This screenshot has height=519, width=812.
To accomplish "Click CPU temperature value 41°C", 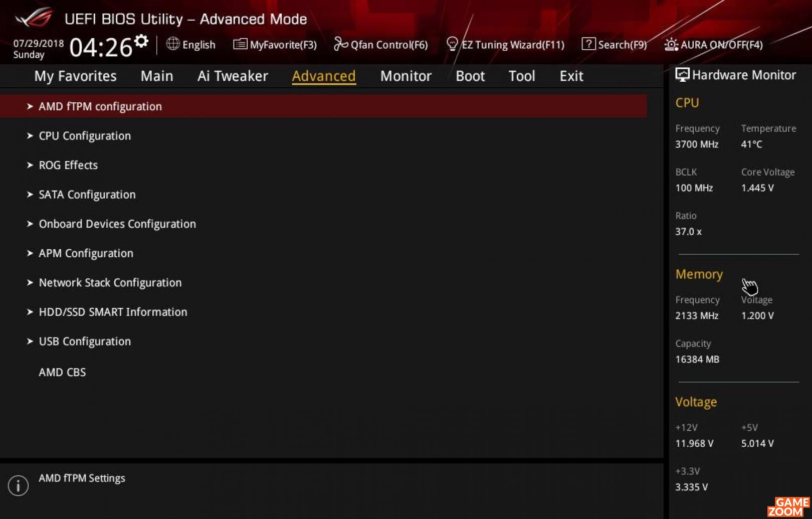I will [751, 144].
